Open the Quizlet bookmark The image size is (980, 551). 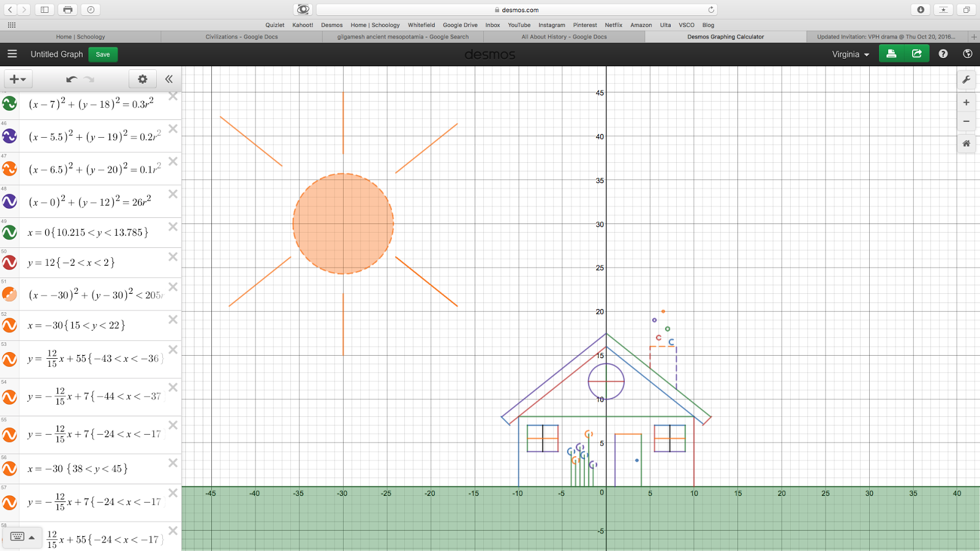tap(274, 25)
